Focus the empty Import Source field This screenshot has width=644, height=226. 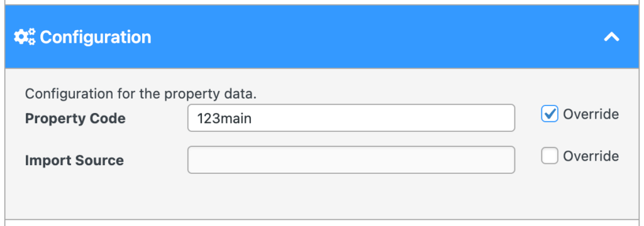[x=351, y=160]
